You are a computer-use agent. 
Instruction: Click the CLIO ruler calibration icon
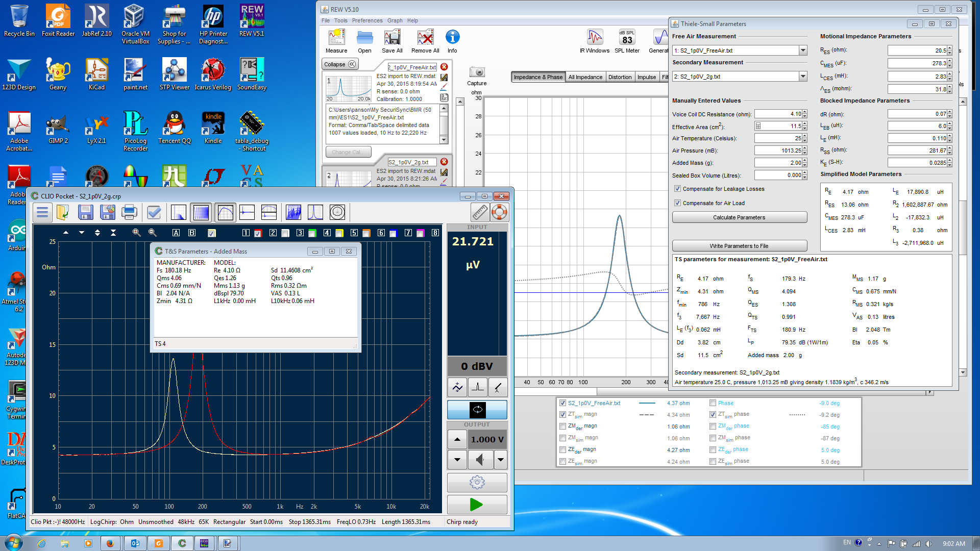480,212
